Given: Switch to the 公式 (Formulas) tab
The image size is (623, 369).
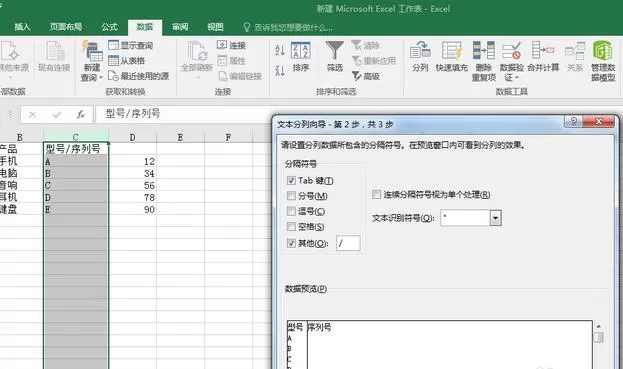Looking at the screenshot, I should pyautogui.click(x=109, y=27).
